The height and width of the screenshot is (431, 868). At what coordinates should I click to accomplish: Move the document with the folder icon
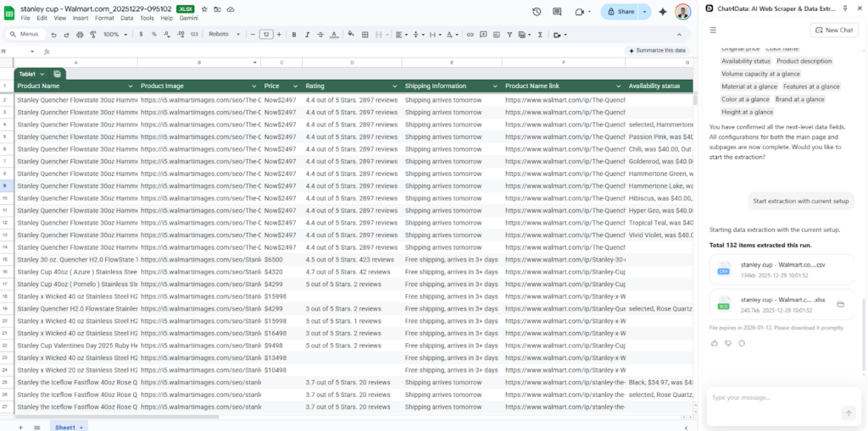tap(218, 9)
